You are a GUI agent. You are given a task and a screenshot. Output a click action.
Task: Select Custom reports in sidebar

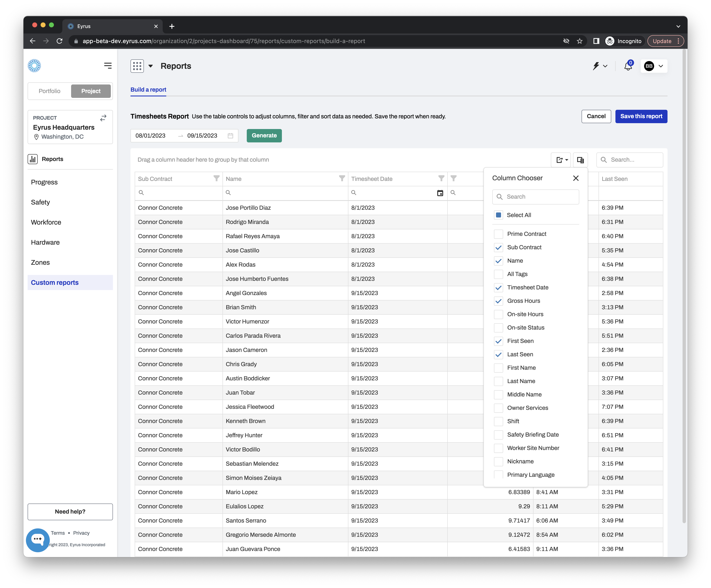point(70,282)
